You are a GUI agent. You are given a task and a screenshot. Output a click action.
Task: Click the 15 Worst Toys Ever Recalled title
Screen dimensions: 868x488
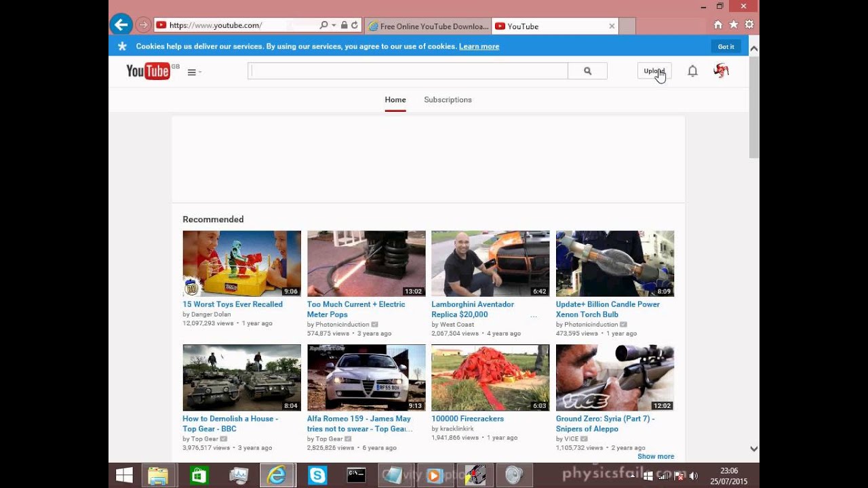click(233, 304)
